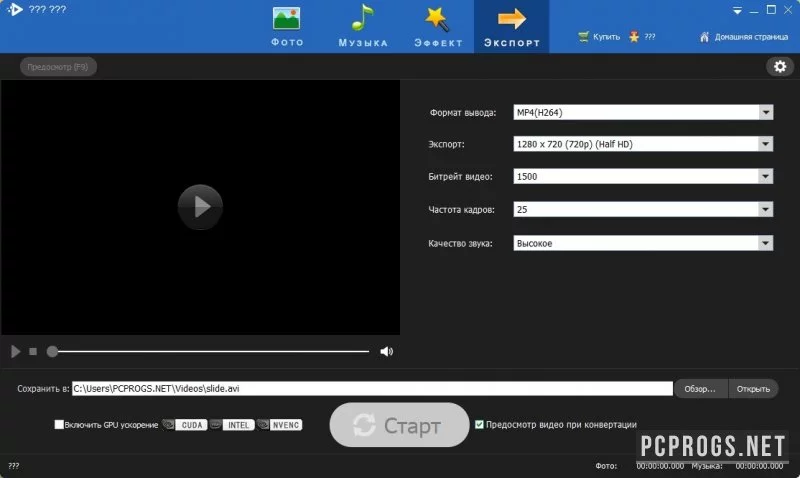800x478 pixels.
Task: Click the Открыть button
Action: pyautogui.click(x=753, y=389)
